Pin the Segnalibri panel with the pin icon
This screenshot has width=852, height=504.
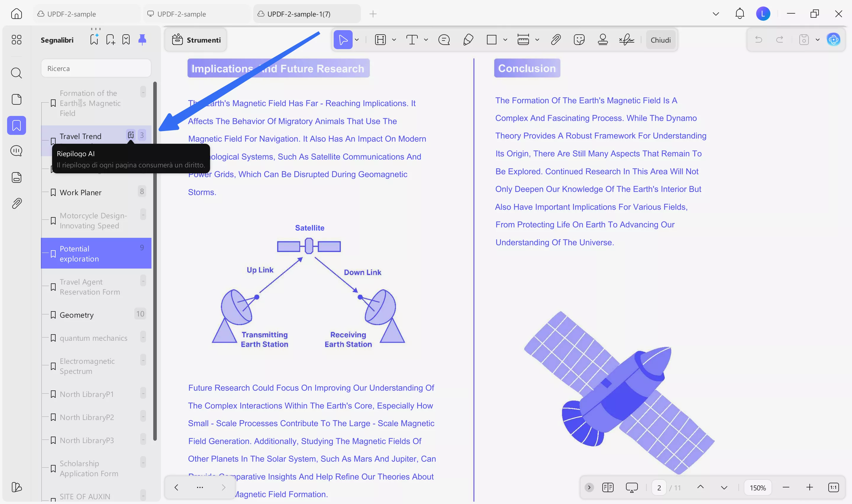(142, 39)
